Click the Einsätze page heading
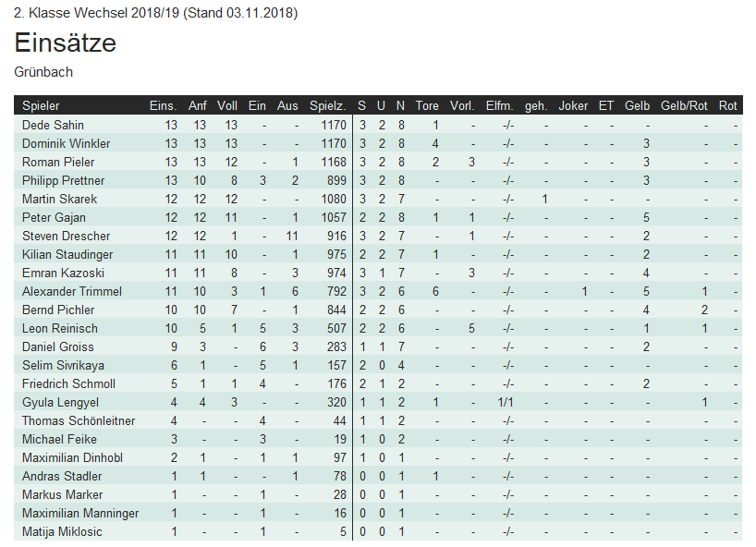This screenshot has height=547, width=756. point(65,43)
